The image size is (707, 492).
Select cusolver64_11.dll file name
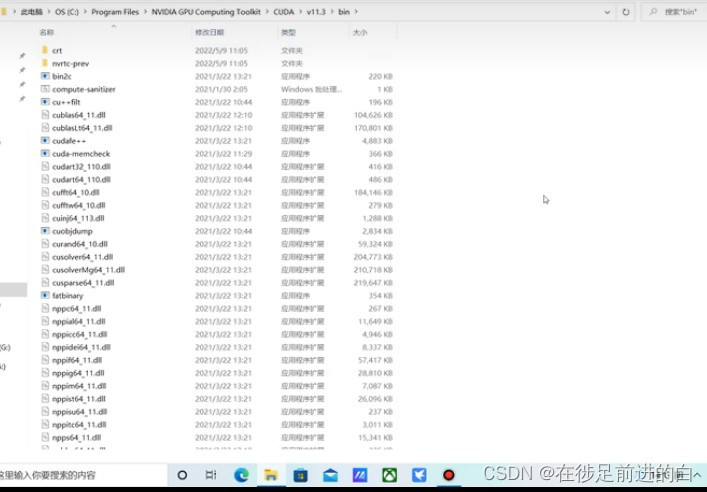83,257
